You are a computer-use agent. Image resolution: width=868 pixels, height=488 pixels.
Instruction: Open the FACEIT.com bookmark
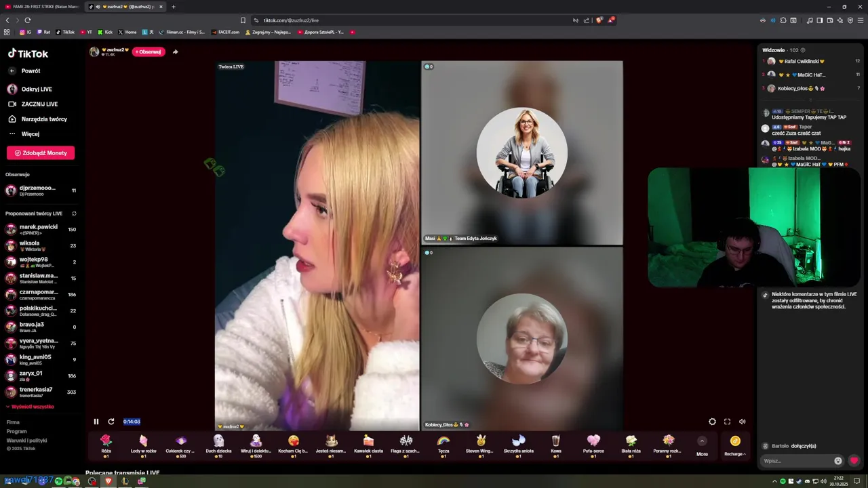click(225, 32)
